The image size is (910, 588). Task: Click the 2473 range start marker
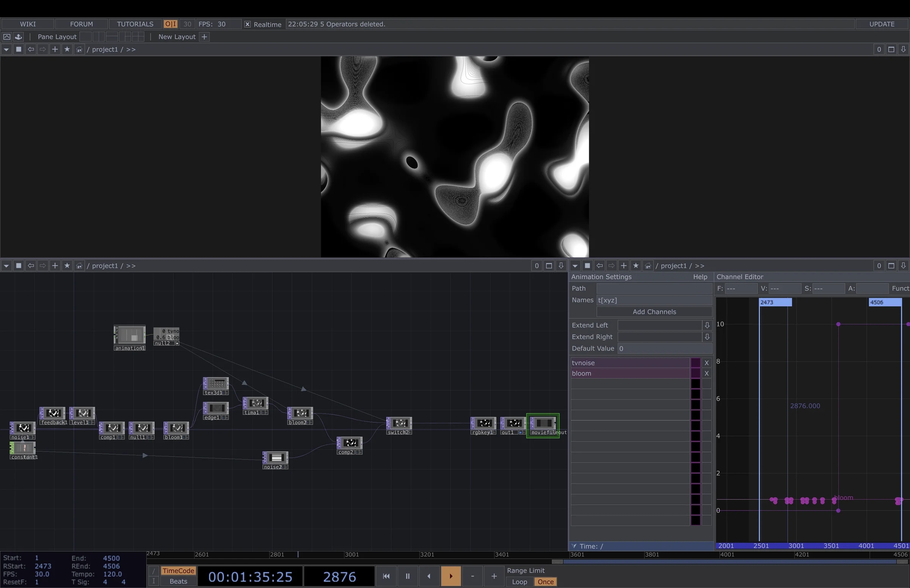click(775, 302)
